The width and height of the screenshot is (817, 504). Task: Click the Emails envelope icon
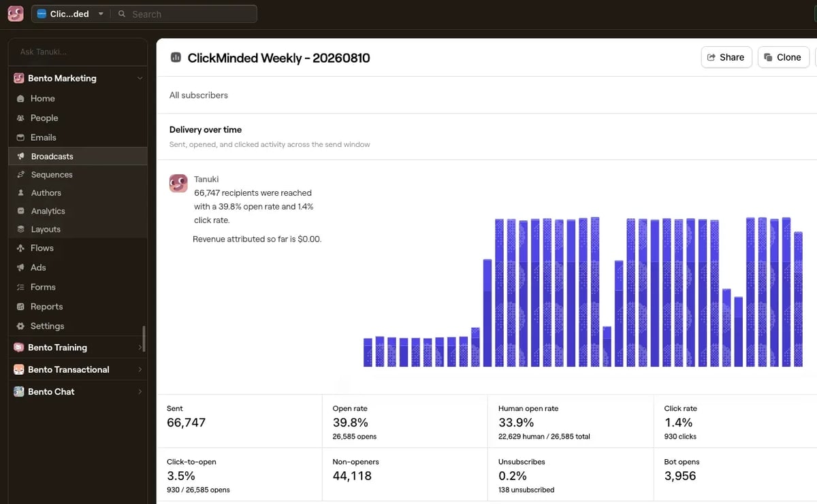point(20,137)
